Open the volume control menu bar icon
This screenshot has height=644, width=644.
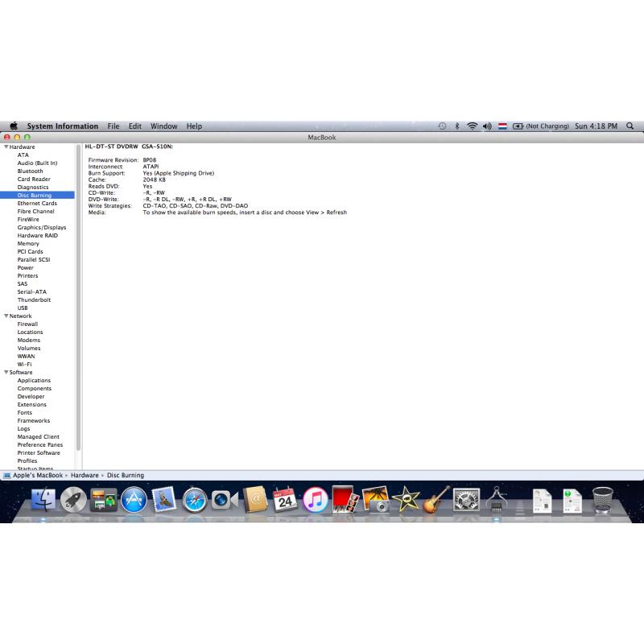pos(487,126)
